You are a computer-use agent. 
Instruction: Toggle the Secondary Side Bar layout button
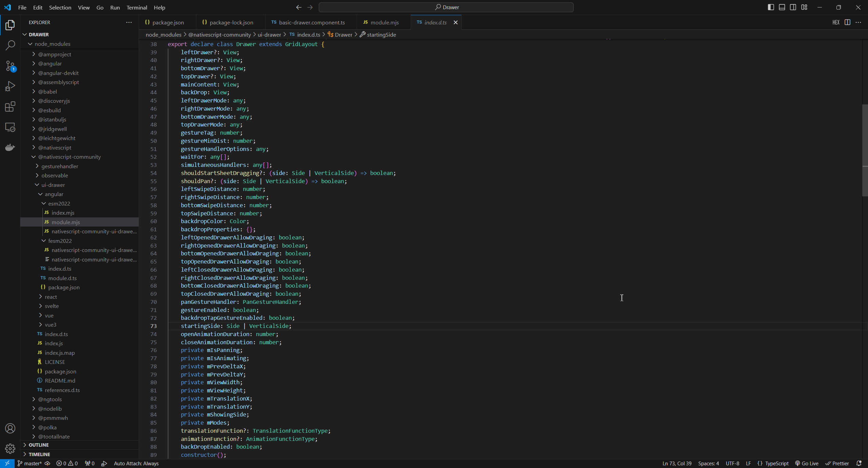click(793, 7)
